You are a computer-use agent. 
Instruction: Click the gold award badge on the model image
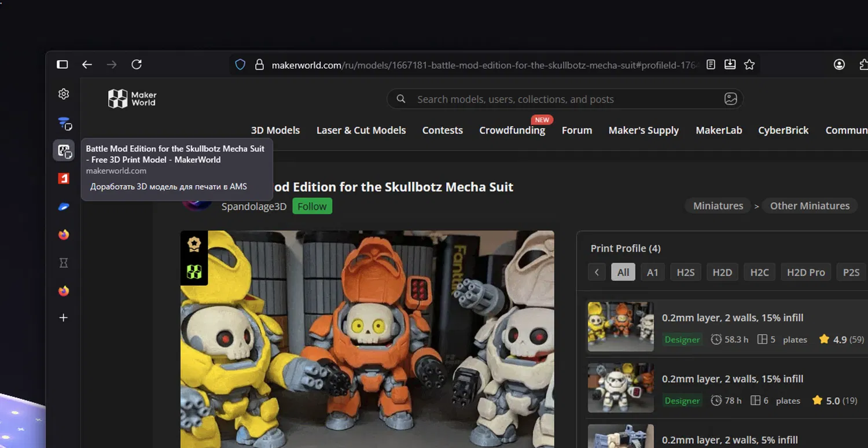coord(194,244)
